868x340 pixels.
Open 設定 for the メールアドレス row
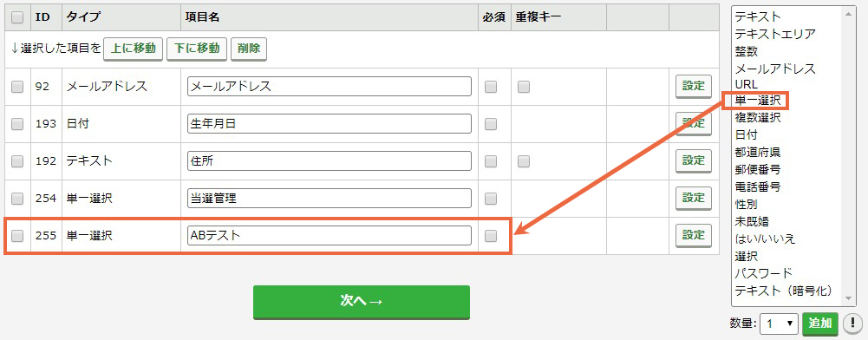click(693, 87)
